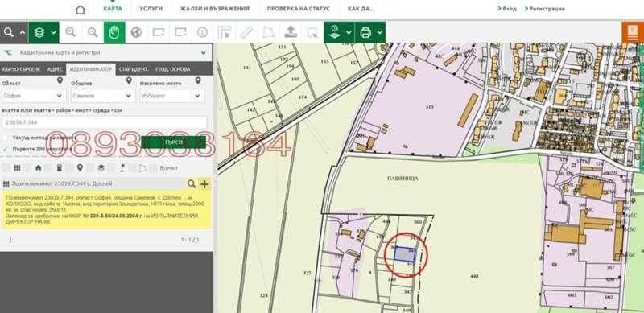Click the location pin next to Община
The image size is (644, 313).
tap(129, 81)
